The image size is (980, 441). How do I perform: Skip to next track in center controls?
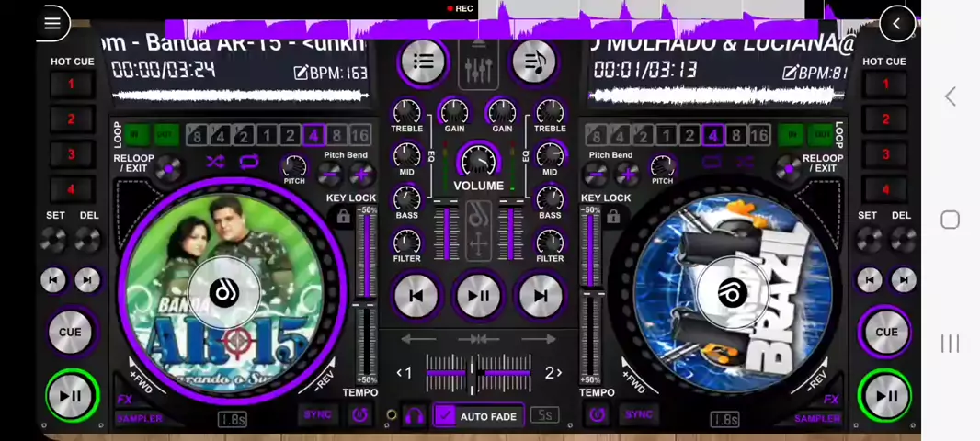pos(540,296)
